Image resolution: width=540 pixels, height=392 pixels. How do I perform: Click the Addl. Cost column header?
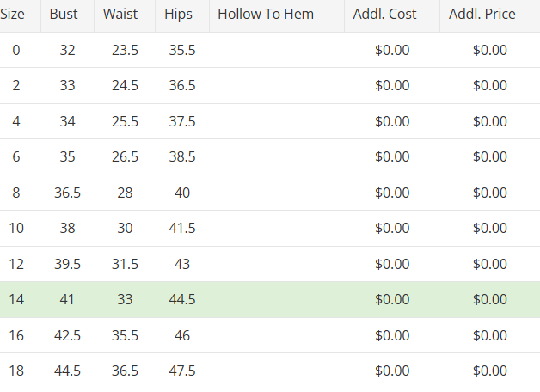pos(392,15)
